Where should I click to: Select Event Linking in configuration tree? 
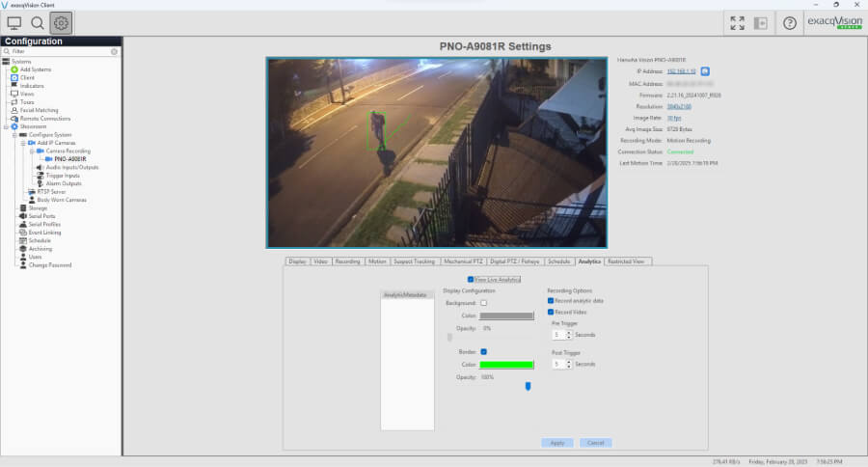tap(44, 233)
